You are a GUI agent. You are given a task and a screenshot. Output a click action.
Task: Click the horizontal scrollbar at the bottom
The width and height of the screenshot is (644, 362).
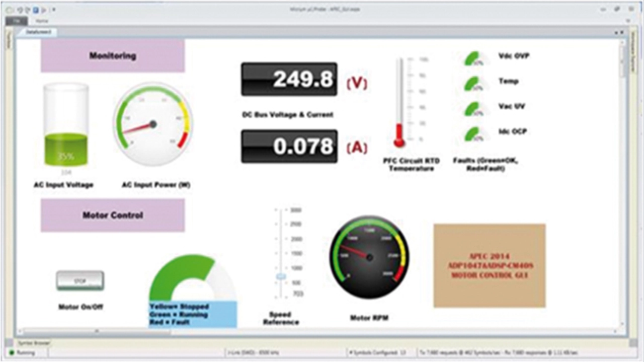coord(97,331)
